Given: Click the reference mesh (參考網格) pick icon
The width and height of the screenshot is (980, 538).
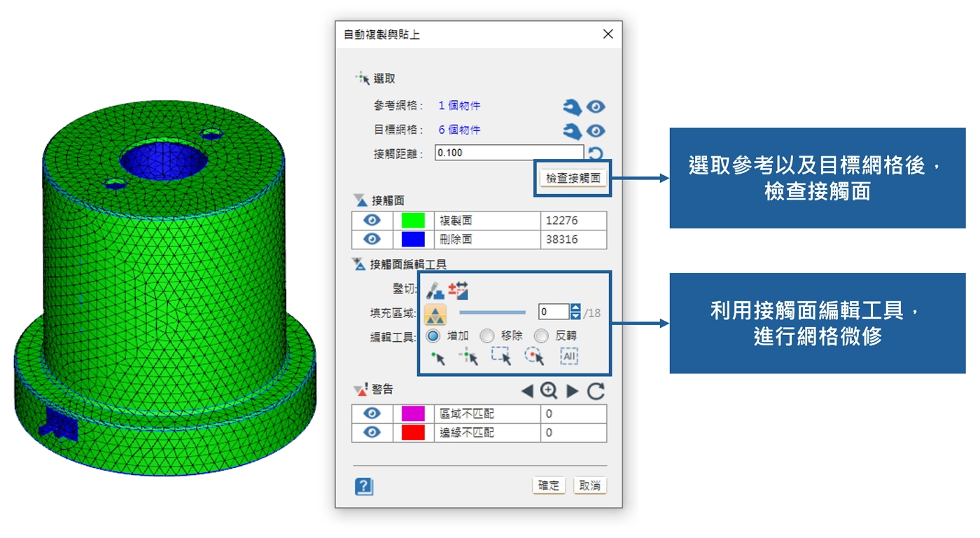Looking at the screenshot, I should pyautogui.click(x=572, y=107).
